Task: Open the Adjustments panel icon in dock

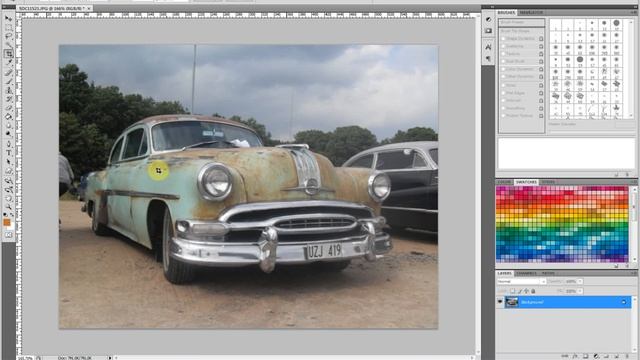Action: click(488, 19)
